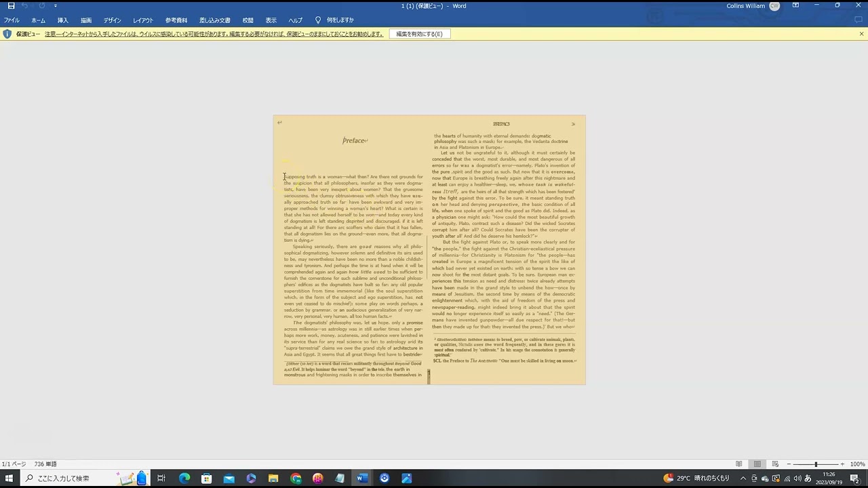This screenshot has width=868, height=488.
Task: Open Google Chrome from the taskbar
Action: click(x=296, y=479)
